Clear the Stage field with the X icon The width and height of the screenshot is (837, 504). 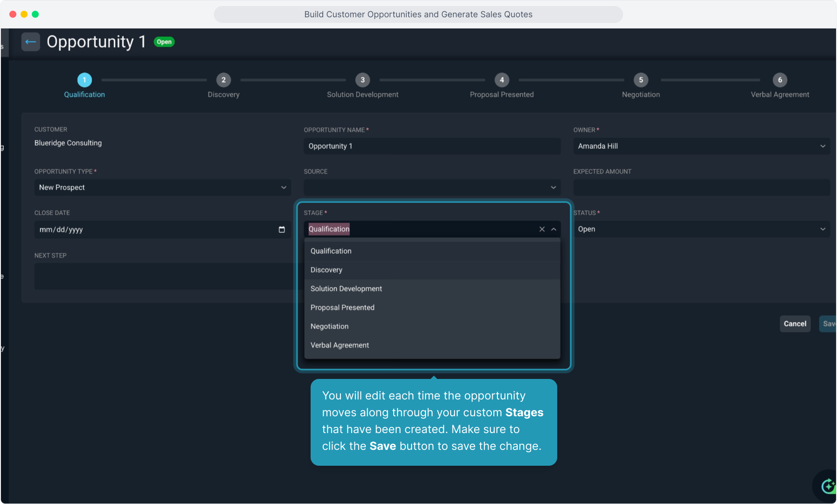(x=542, y=229)
